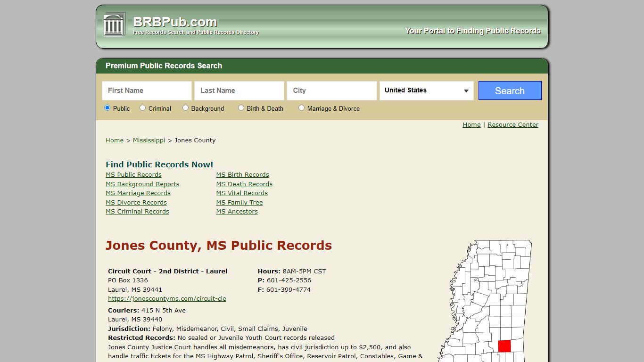Select the Criminal radio button
Screen dimensions: 644x362
click(142, 108)
